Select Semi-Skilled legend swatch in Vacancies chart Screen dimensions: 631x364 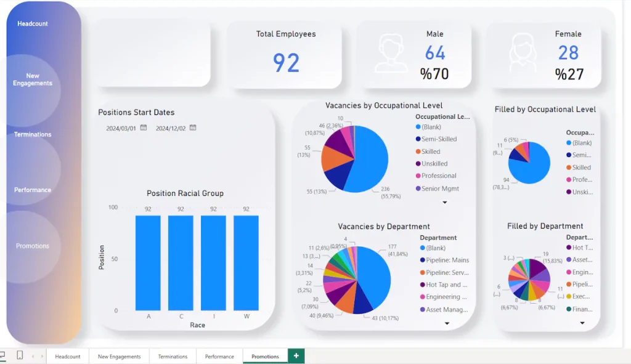tap(418, 139)
